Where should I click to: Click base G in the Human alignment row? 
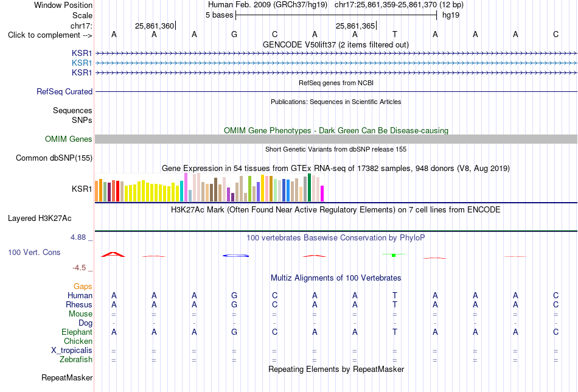234,295
